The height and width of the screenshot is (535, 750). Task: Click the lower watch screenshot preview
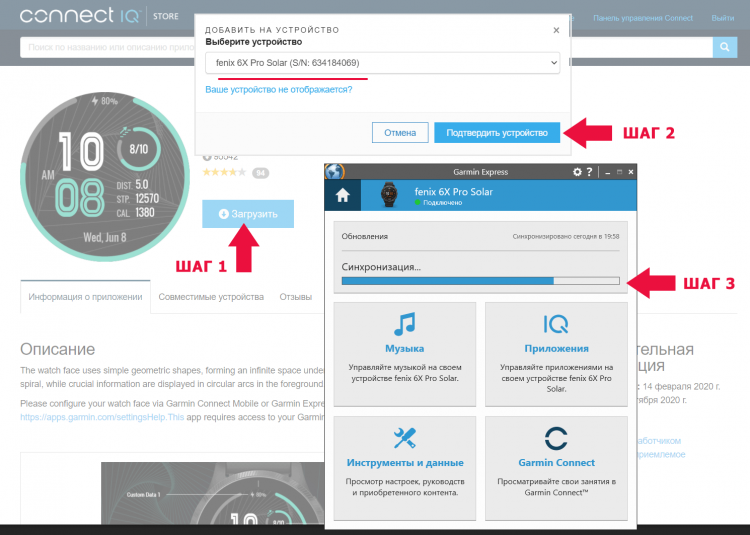point(213,493)
